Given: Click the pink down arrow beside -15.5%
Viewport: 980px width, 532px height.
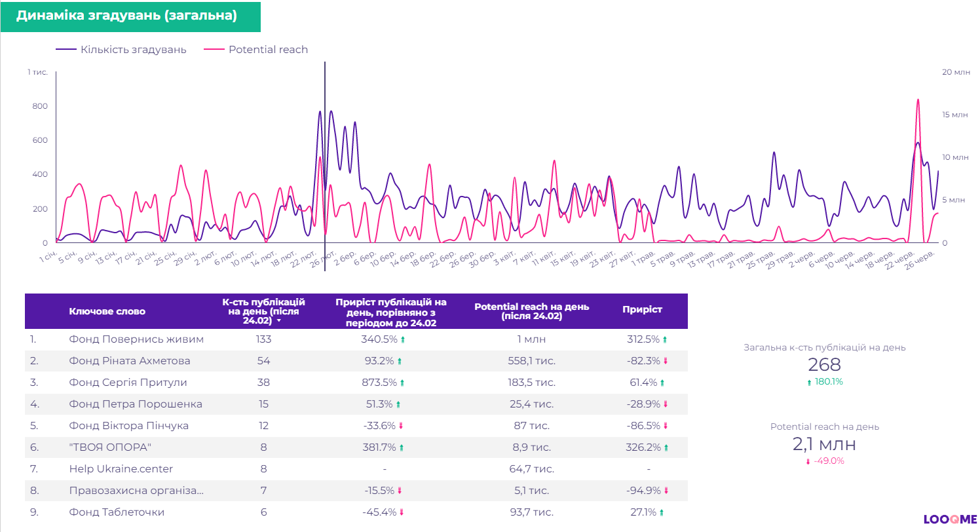Looking at the screenshot, I should pos(400,491).
